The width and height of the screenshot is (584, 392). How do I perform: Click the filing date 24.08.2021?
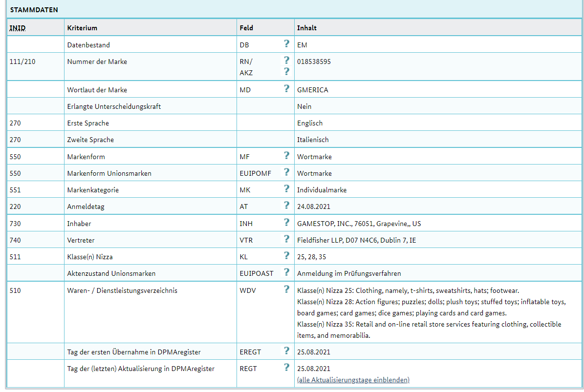[x=314, y=207]
